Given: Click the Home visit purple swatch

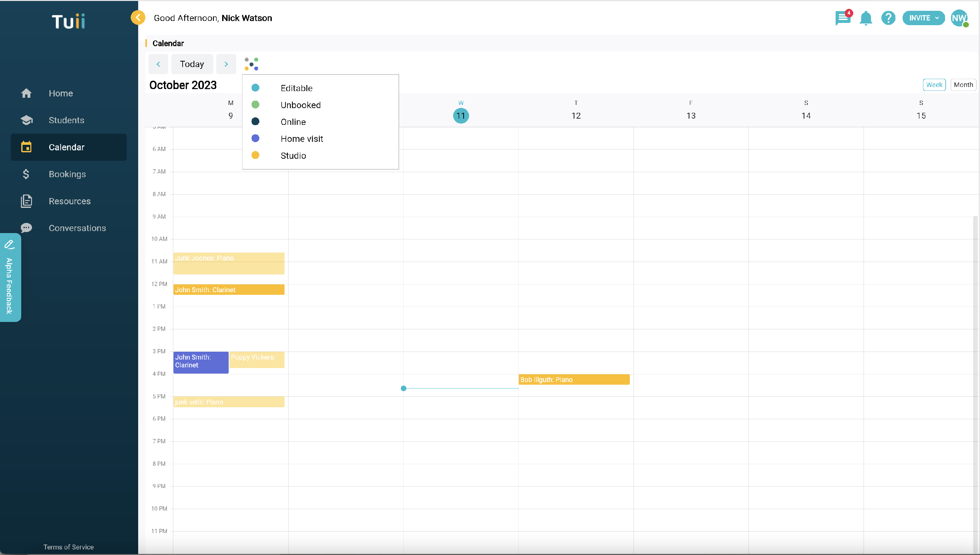Looking at the screenshot, I should 255,138.
